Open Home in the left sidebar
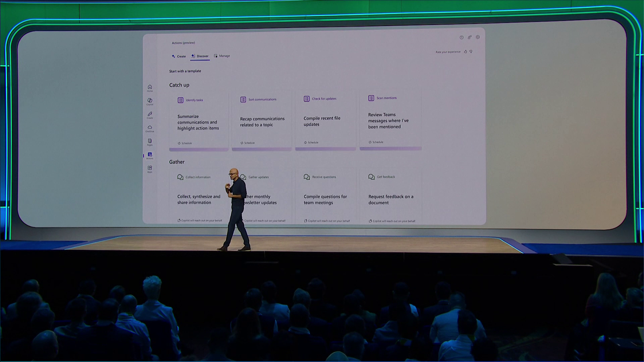Screen dimensions: 644x362 point(150,87)
